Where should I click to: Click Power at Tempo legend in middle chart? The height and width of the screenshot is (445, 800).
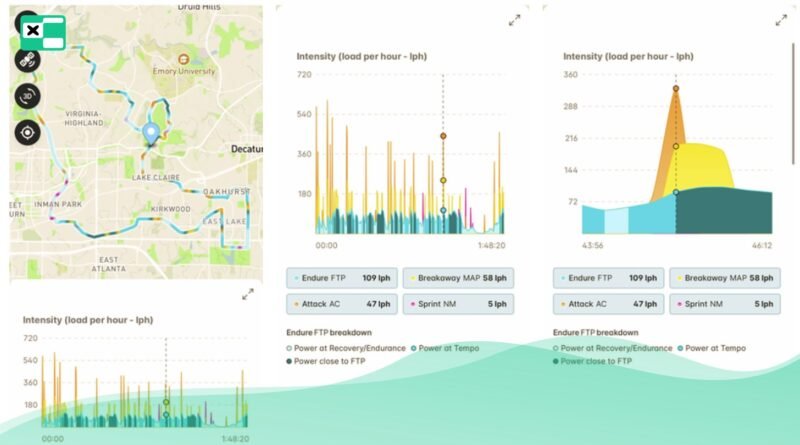pos(444,348)
